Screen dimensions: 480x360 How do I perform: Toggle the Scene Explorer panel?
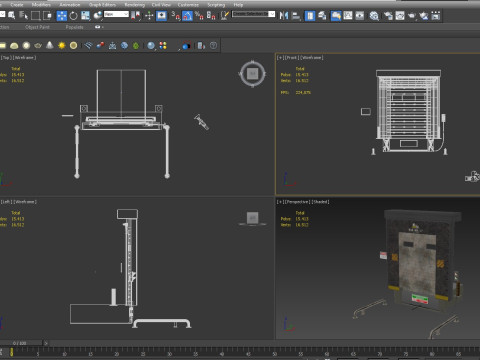click(310, 16)
